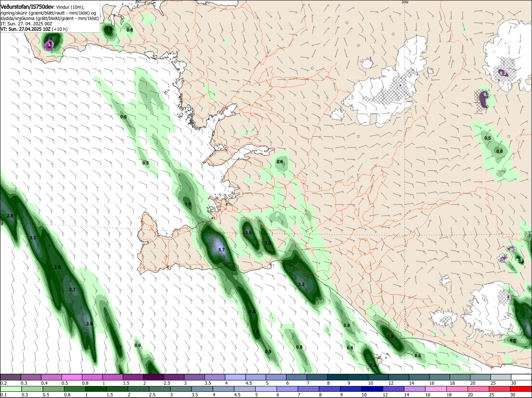Select dark teal swatch between 9 and 10, upper legend
This screenshot has width=532, height=398.
tap(358, 377)
